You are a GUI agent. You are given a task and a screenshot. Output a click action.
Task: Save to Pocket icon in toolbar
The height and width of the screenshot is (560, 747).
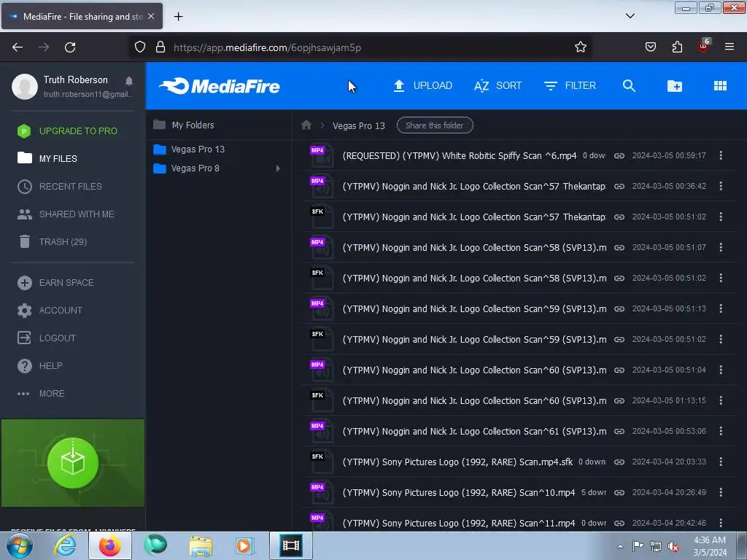tap(650, 47)
